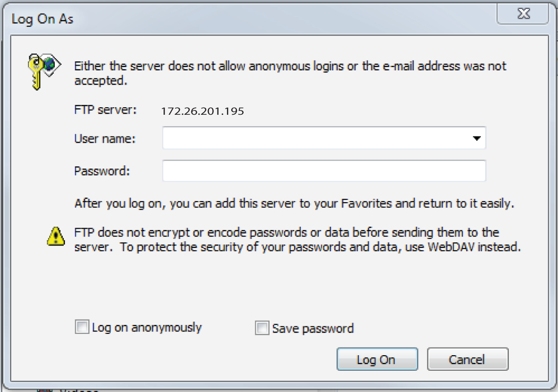Click the "Save password" label text
The width and height of the screenshot is (558, 392).
click(313, 329)
